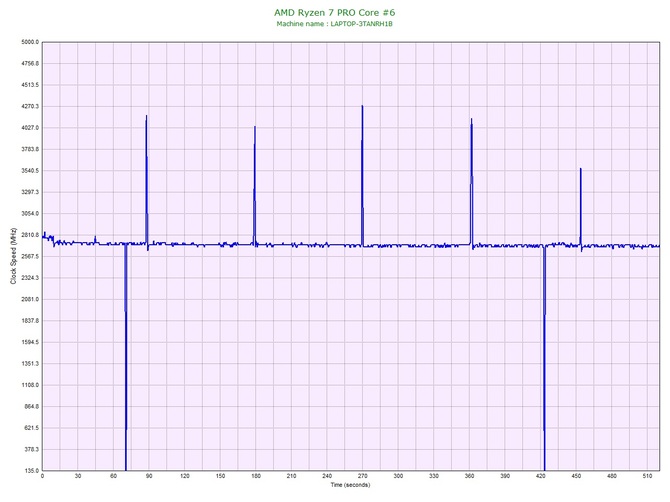670x502 pixels.
Task: Click the 4513.5 y-axis value
Action: coord(30,85)
